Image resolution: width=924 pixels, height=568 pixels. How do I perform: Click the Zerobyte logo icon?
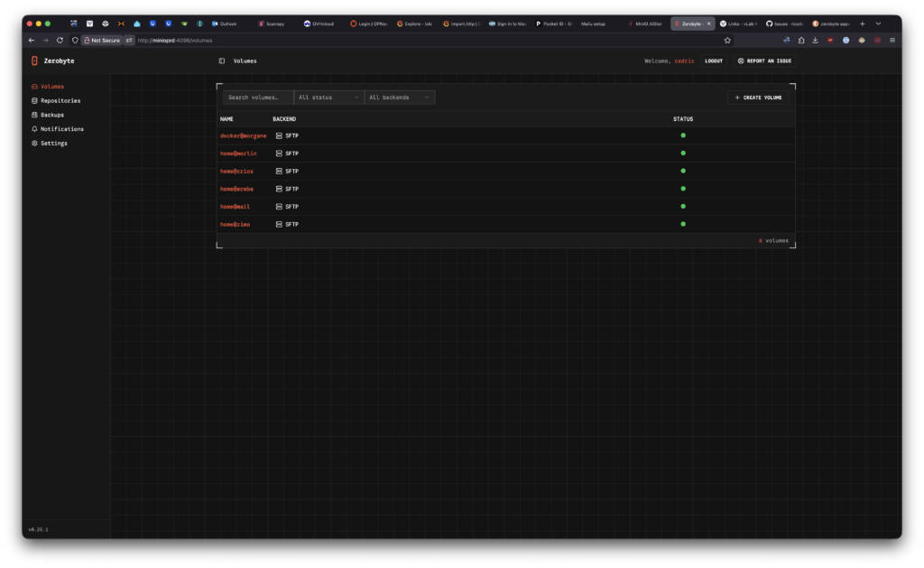click(34, 61)
